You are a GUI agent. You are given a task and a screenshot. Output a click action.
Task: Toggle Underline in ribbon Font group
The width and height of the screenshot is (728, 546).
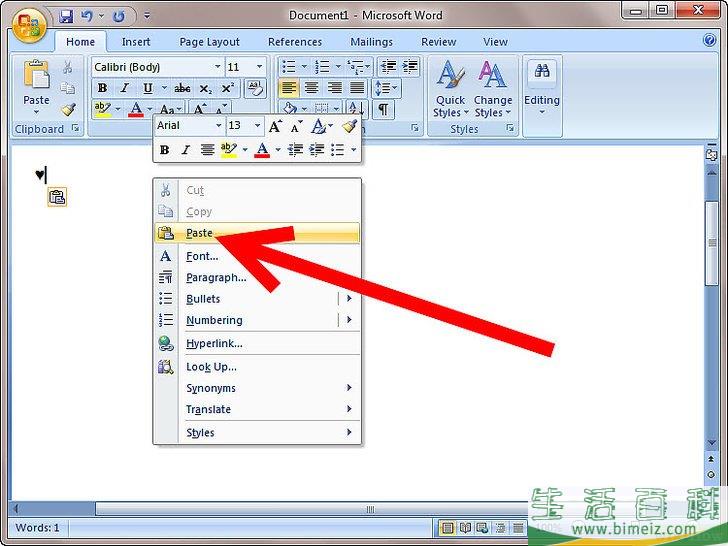(x=148, y=88)
